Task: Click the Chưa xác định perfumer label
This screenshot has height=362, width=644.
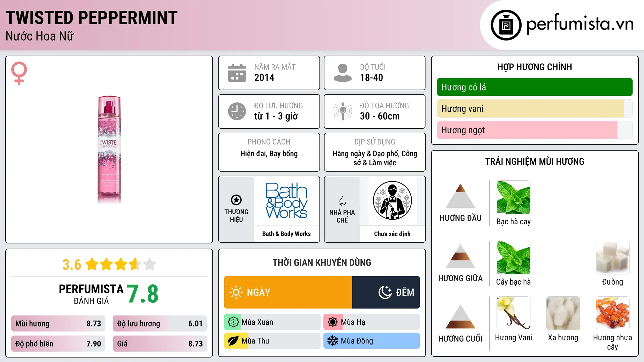Action: pos(392,234)
